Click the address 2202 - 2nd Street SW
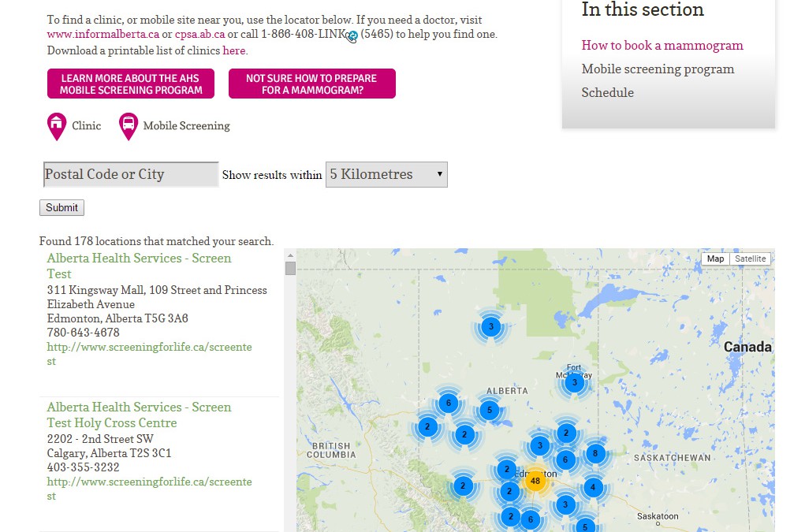This screenshot has height=532, width=805. coord(100,439)
